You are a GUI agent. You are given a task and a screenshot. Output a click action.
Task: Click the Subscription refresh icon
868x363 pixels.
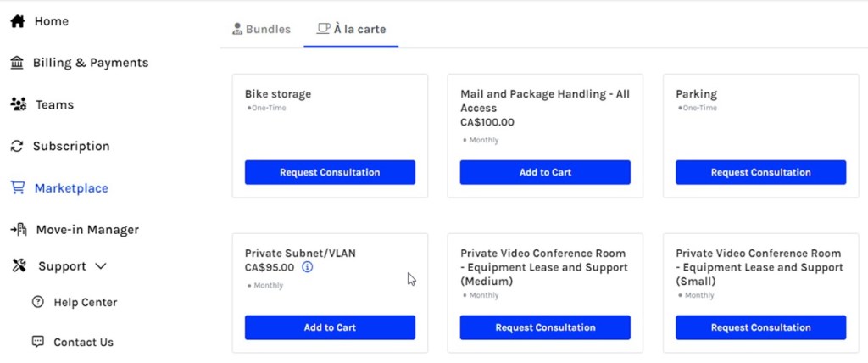coord(17,146)
